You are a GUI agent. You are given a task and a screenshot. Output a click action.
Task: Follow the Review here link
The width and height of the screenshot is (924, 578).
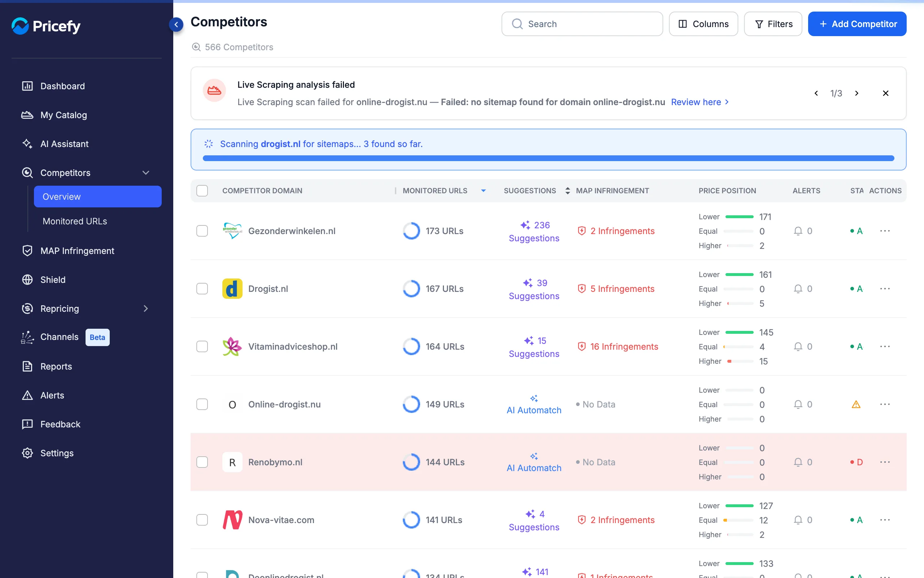[x=700, y=102]
